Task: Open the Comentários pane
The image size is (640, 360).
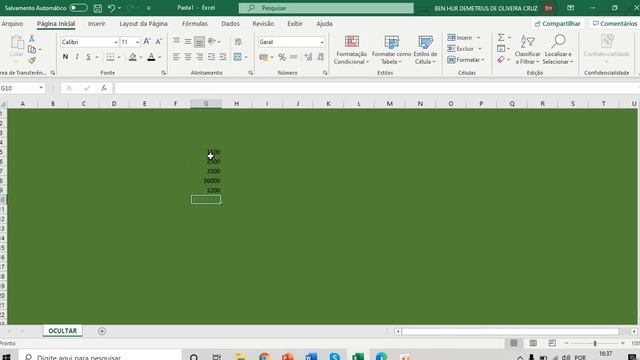Action: click(615, 24)
